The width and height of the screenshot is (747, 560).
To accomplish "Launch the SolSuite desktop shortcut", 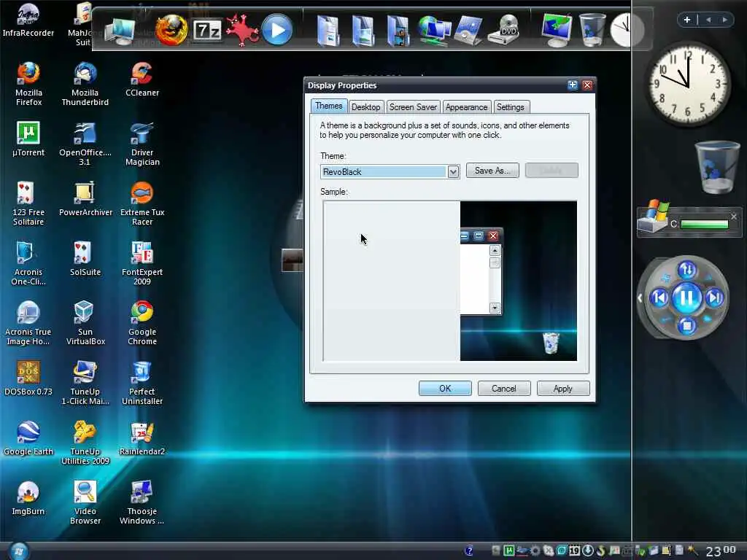I will (85, 259).
